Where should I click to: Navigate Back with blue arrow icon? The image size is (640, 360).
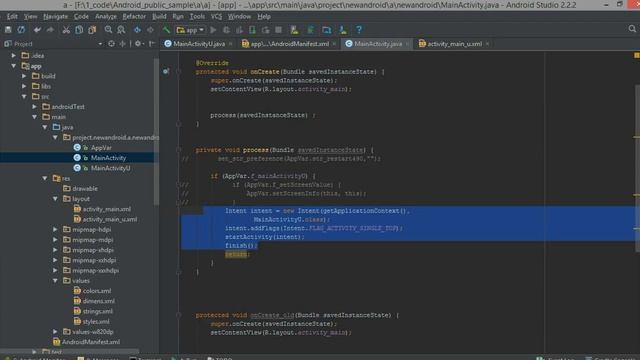(x=137, y=29)
